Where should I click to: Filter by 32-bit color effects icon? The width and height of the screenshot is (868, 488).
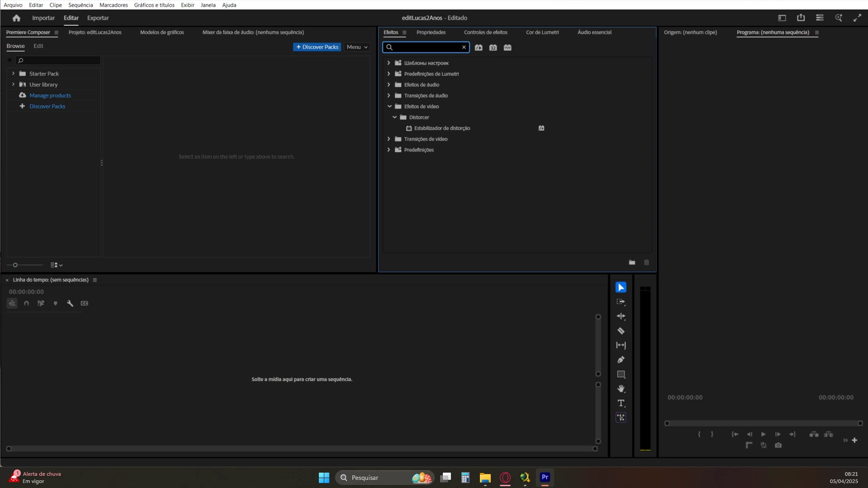[493, 47]
